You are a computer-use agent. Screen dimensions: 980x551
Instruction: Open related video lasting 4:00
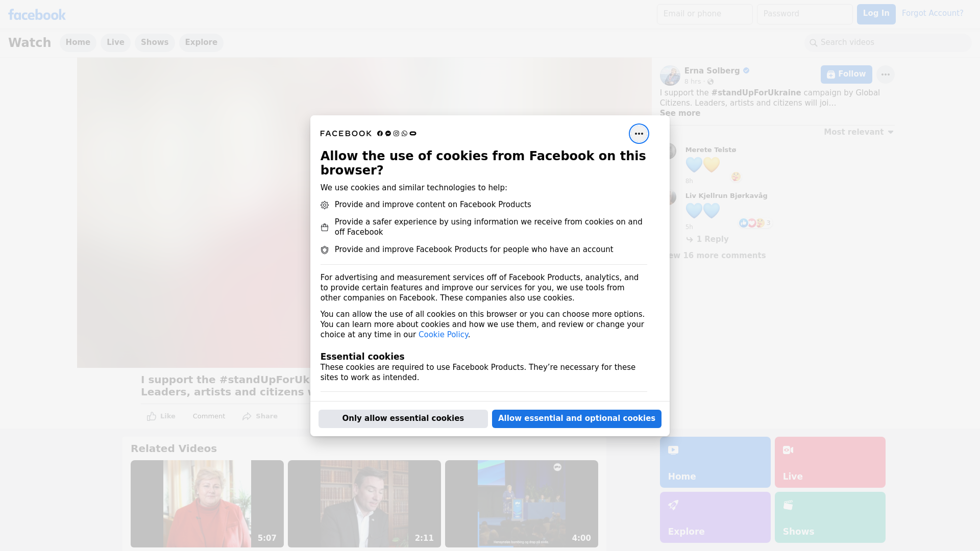[522, 504]
